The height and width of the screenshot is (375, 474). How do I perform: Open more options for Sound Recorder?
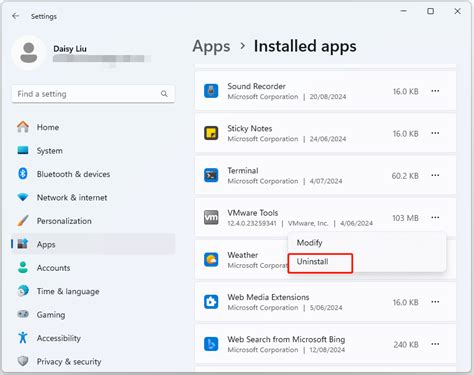(435, 91)
